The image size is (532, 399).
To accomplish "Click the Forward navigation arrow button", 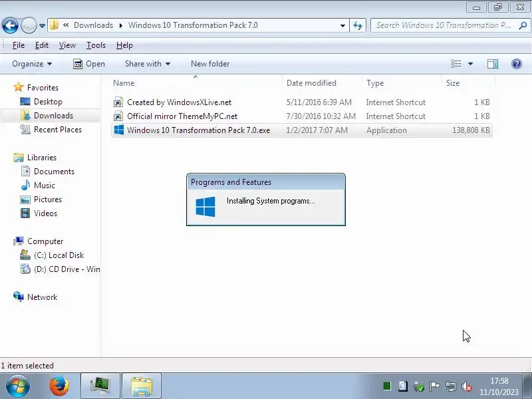I will (29, 25).
